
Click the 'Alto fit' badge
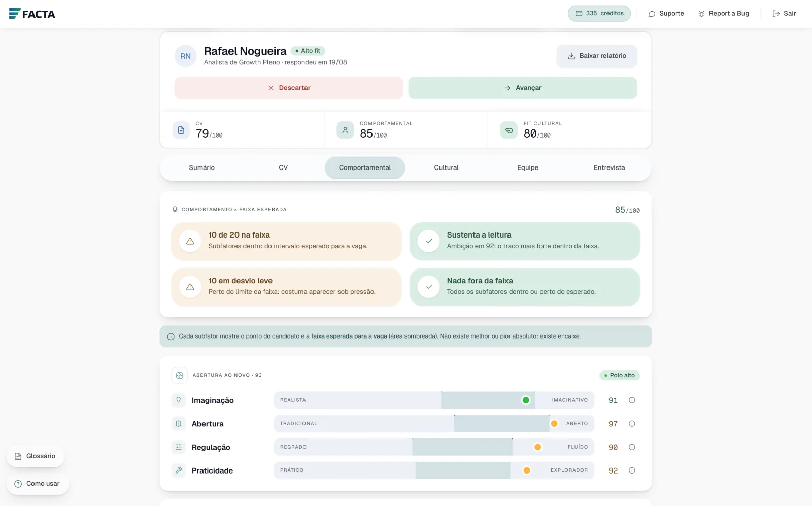[308, 51]
